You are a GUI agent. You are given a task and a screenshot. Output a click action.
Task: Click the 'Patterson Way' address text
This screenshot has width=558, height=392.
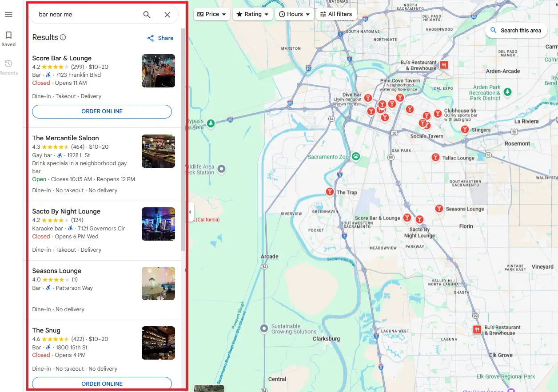coord(74,288)
